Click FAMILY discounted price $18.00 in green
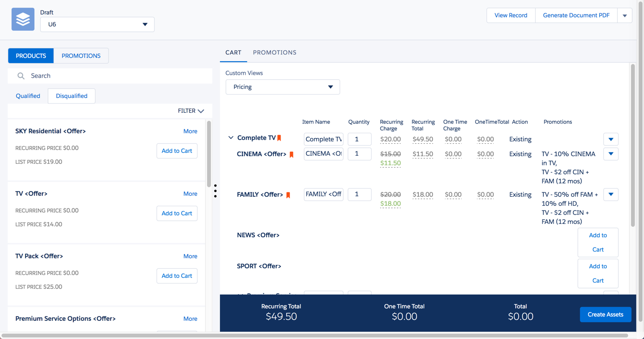 (390, 204)
